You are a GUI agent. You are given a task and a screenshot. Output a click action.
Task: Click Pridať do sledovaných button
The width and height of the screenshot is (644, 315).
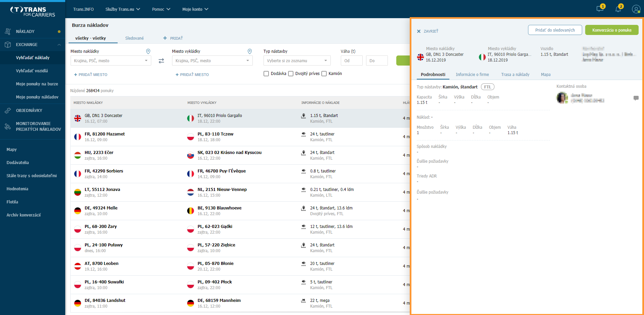click(x=555, y=30)
